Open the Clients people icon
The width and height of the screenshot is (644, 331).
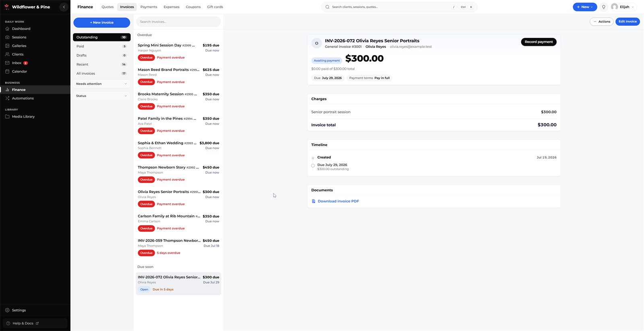click(x=7, y=54)
